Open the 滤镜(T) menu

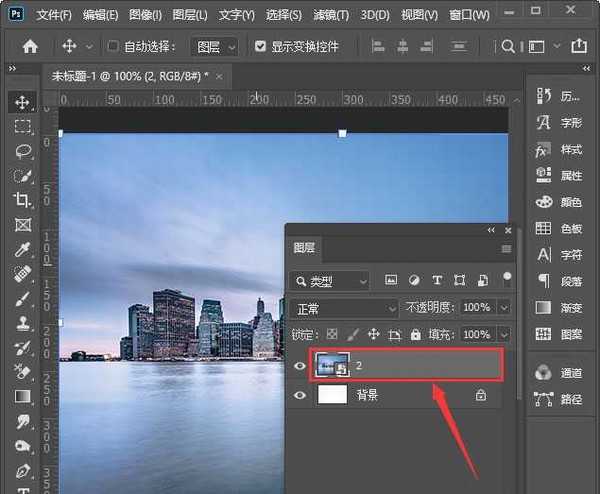coord(330,15)
